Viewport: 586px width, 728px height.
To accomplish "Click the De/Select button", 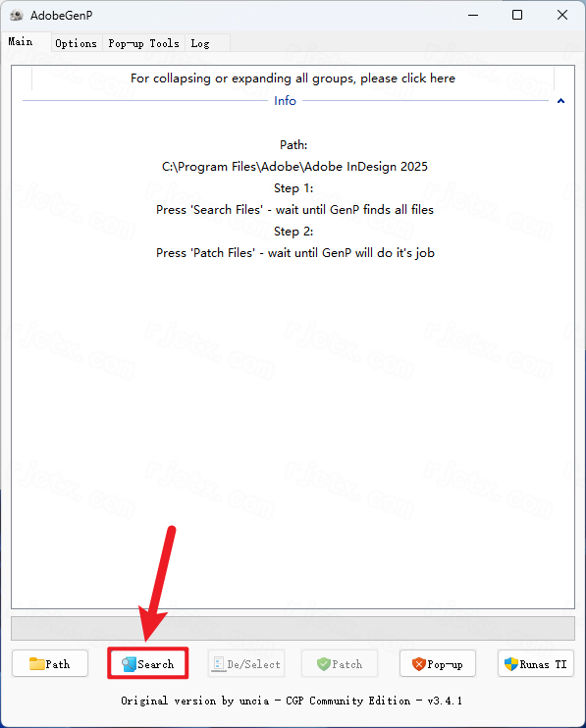I will (246, 663).
